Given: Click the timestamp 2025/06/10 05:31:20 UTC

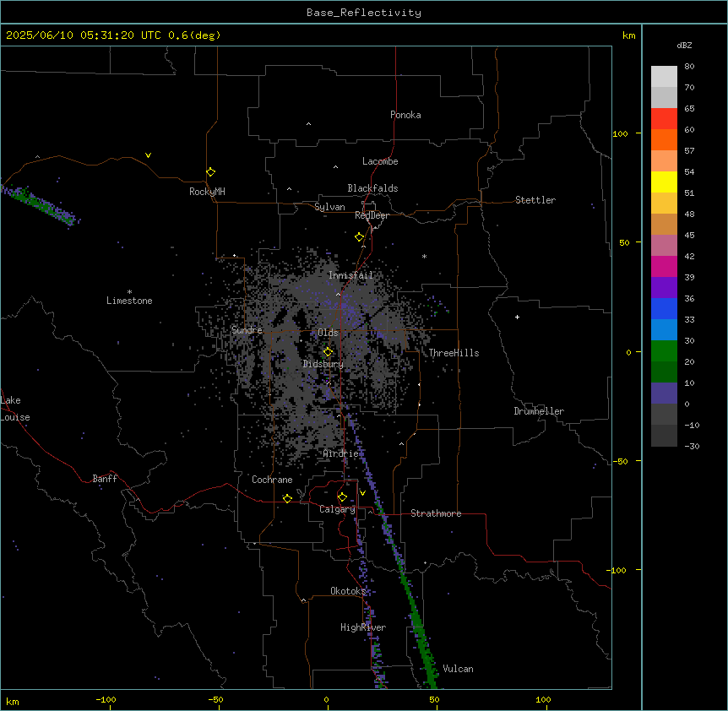Looking at the screenshot, I should point(84,35).
